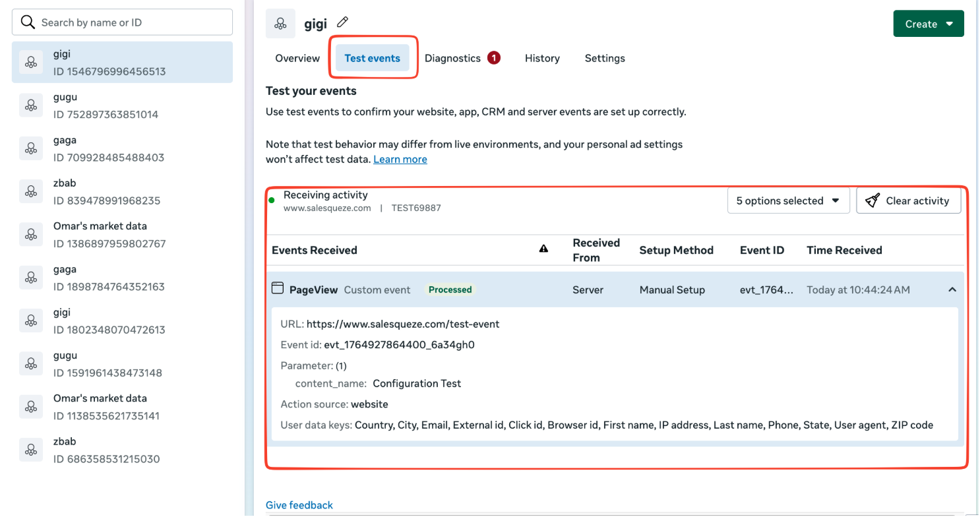Collapse the PageView event details chevron
The height and width of the screenshot is (519, 980).
tap(952, 290)
